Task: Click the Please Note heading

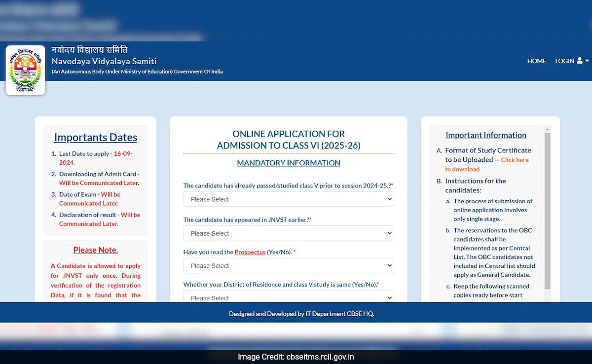Action: coord(95,250)
